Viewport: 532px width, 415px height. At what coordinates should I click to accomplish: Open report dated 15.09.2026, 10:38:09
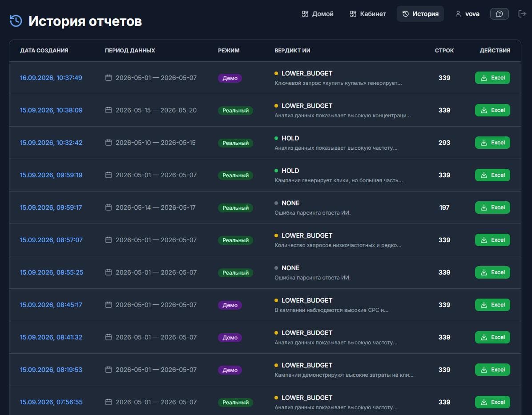pyautogui.click(x=51, y=110)
